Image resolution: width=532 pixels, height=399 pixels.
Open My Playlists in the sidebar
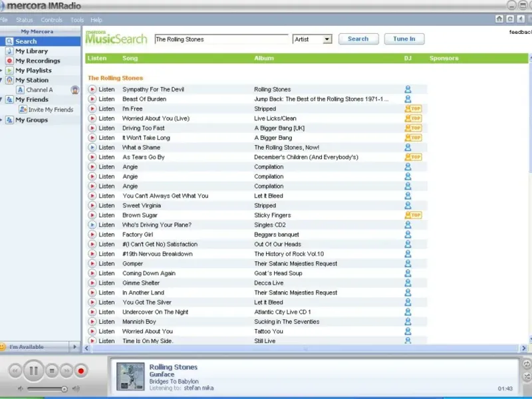pyautogui.click(x=33, y=70)
